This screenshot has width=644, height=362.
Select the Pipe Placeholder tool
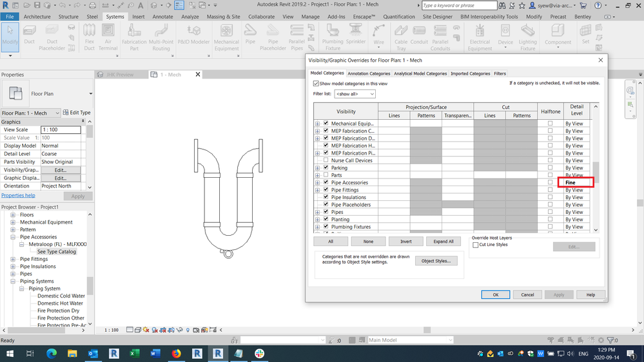click(x=273, y=37)
